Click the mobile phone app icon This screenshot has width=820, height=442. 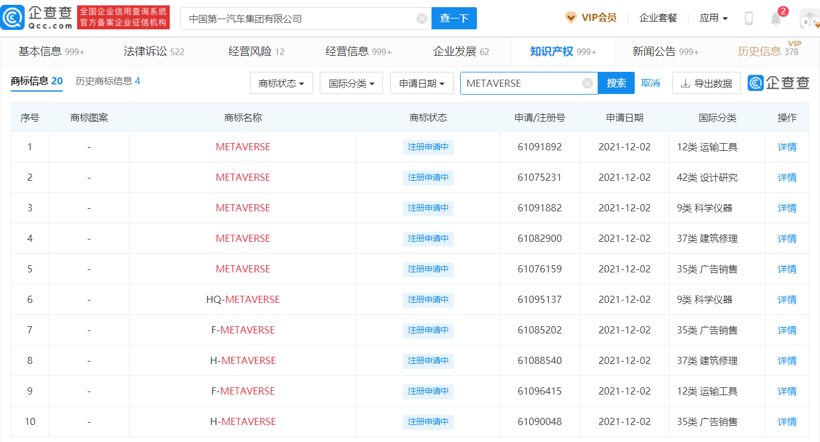748,18
